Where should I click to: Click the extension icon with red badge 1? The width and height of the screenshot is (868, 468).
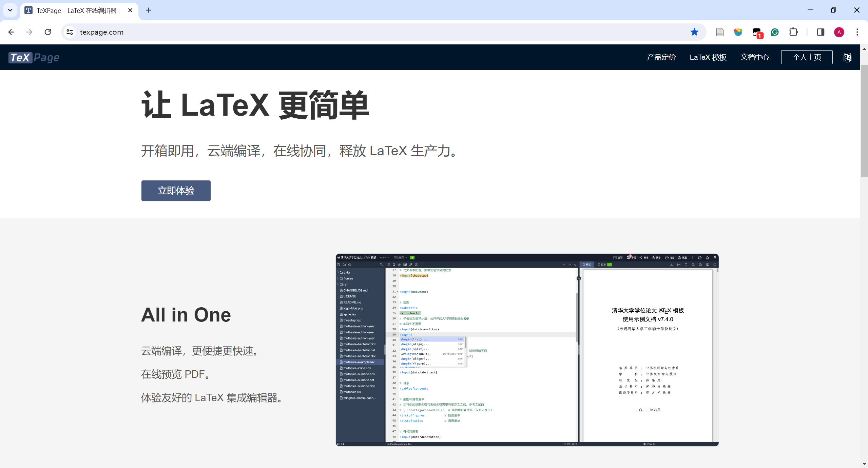point(757,33)
